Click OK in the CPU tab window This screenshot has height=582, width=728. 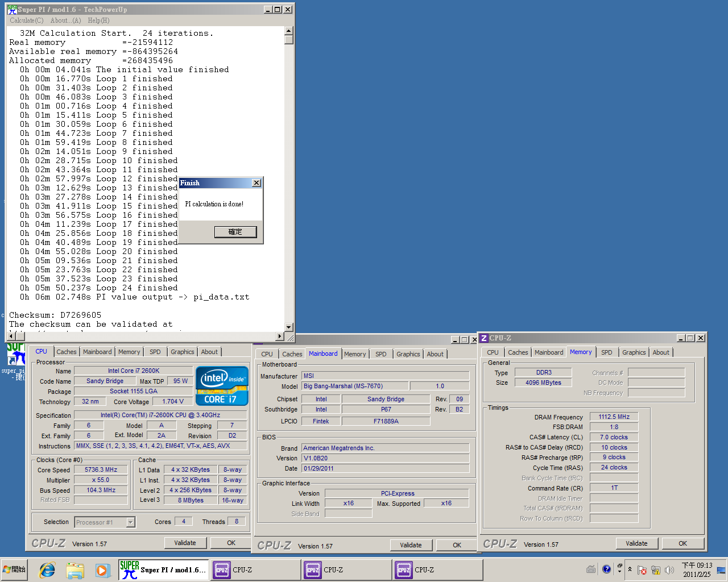click(231, 543)
